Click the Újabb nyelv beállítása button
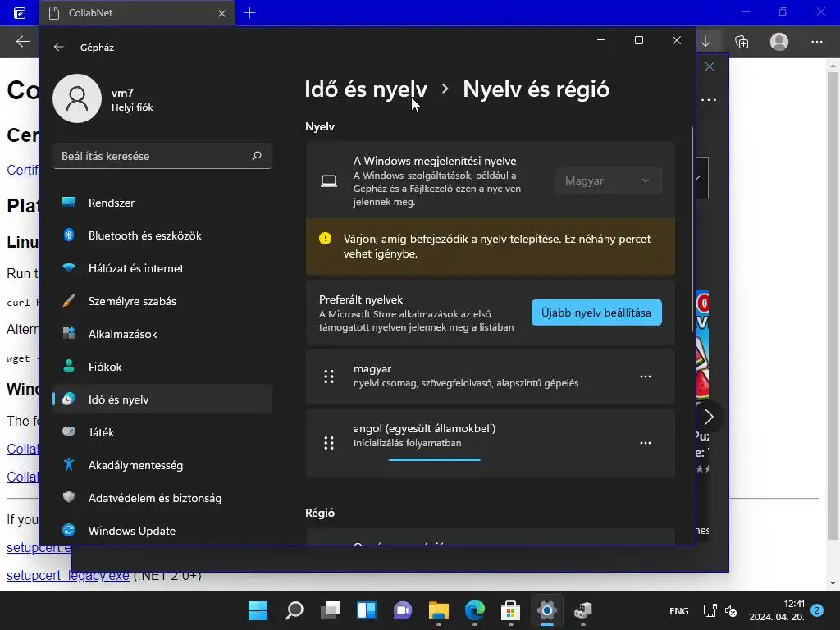Screen dimensions: 840x630 596,313
